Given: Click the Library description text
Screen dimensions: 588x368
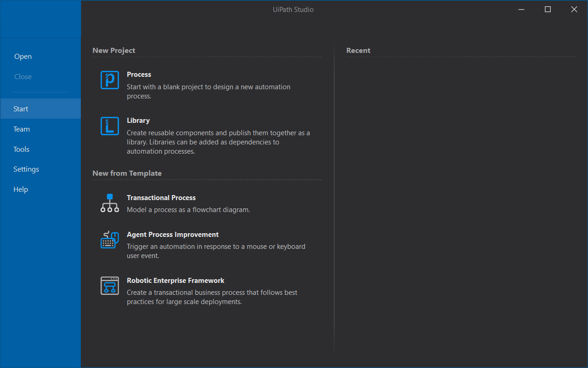Looking at the screenshot, I should coord(218,142).
